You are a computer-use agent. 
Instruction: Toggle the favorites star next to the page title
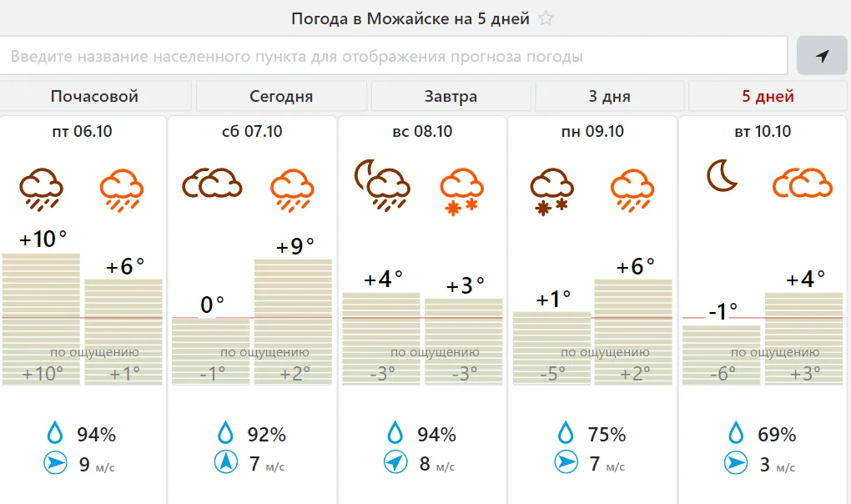pos(548,18)
